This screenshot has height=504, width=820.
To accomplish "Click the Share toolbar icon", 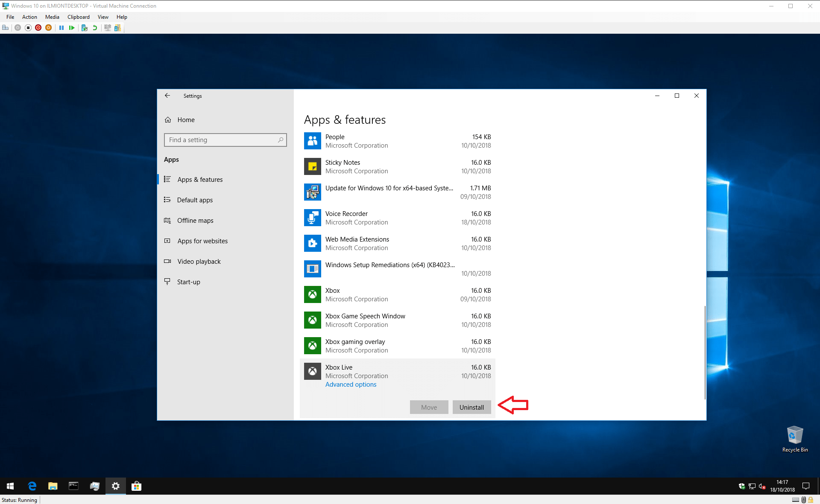I will tap(117, 28).
